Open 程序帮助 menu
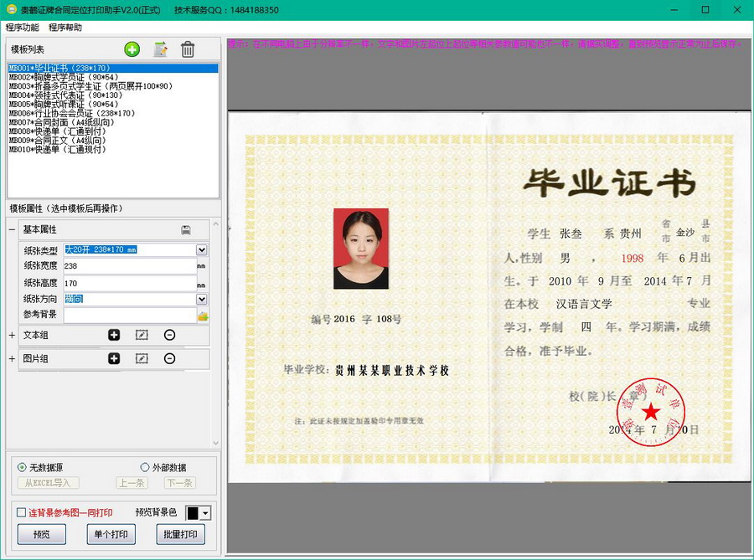Screen dimensions: 754x560 65,28
